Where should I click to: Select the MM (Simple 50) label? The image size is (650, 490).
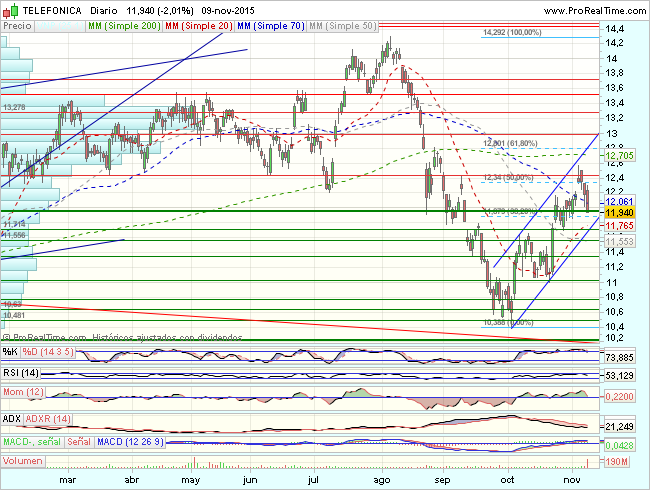pos(342,26)
